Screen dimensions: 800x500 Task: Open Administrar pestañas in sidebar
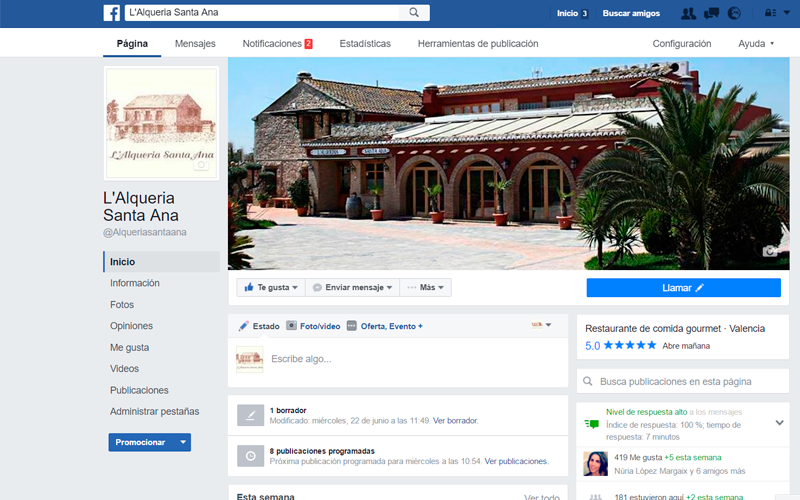[x=155, y=411]
